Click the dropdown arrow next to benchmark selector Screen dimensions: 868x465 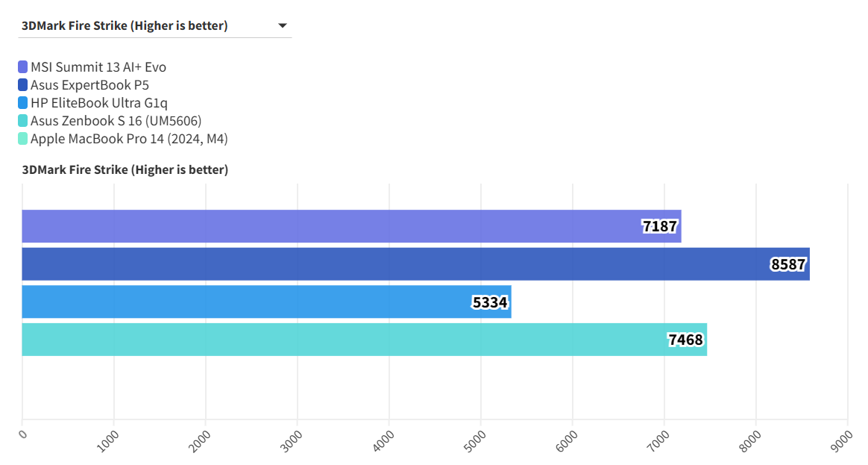click(282, 26)
